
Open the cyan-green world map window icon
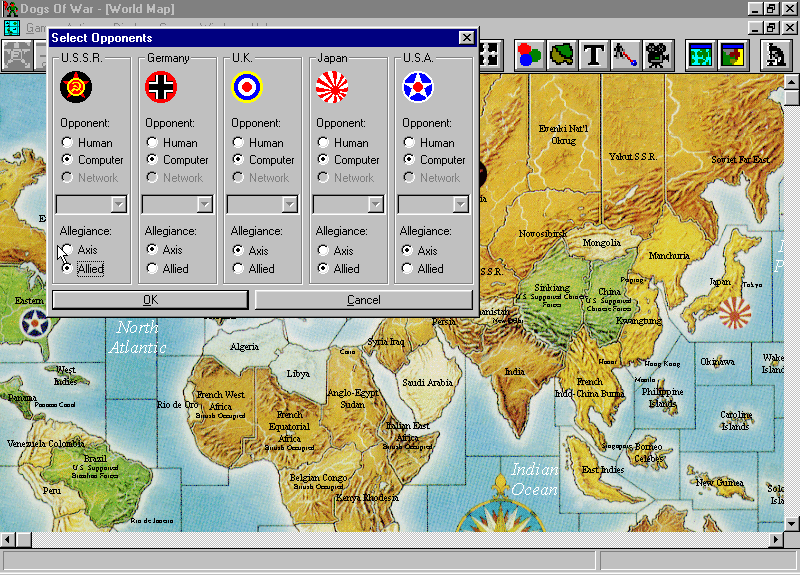pyautogui.click(x=701, y=55)
